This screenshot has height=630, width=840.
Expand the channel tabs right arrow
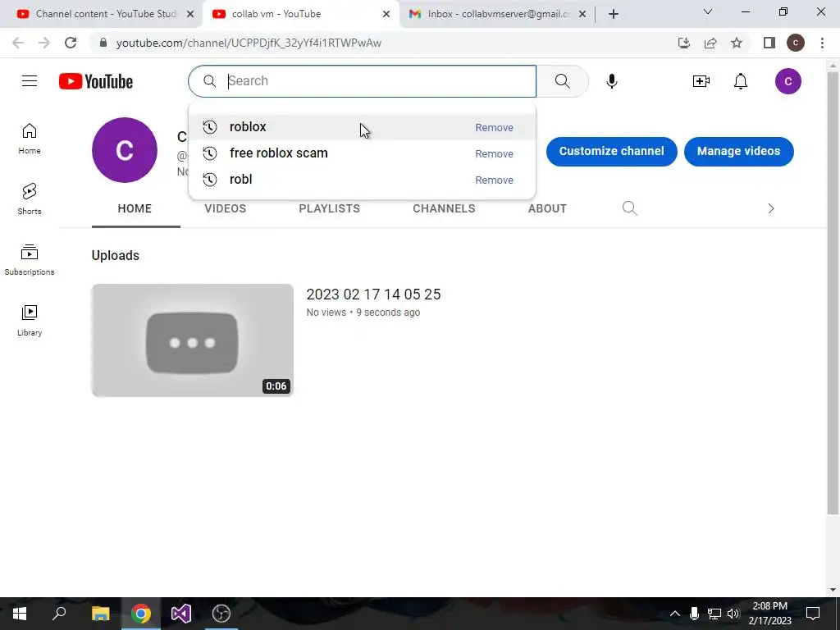point(771,208)
